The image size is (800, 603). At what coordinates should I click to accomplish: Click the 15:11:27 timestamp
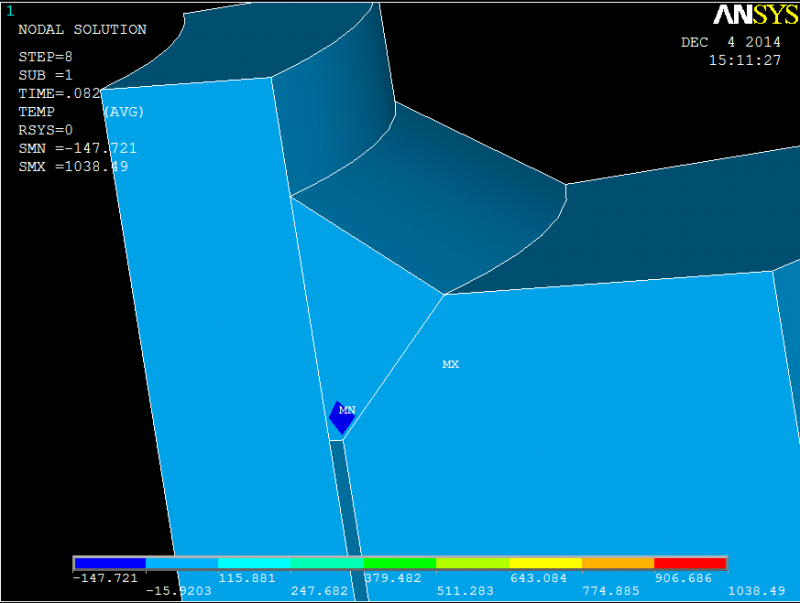(744, 61)
